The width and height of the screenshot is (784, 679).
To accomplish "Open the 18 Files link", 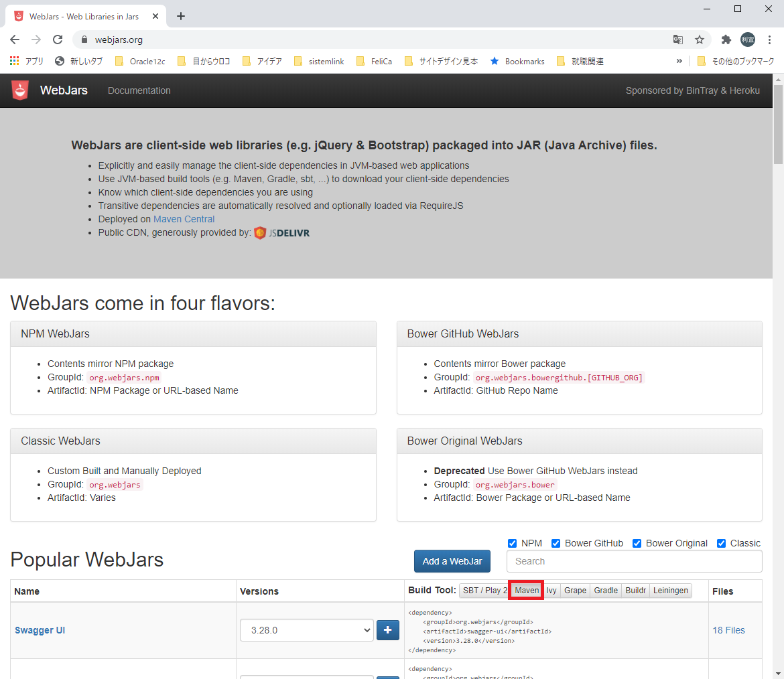I will (728, 630).
